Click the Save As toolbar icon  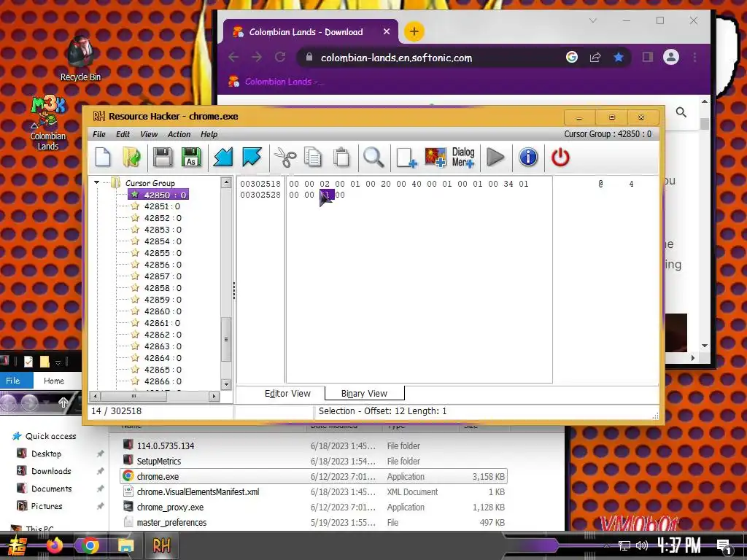tap(191, 157)
